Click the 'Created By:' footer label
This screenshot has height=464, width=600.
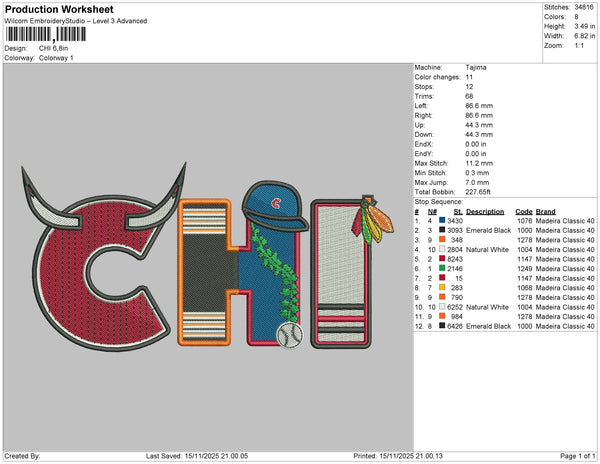pos(22,456)
